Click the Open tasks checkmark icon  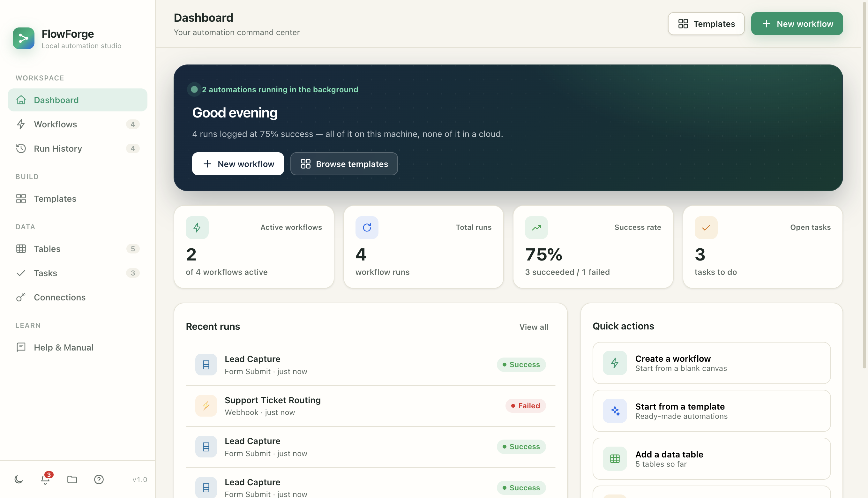click(x=706, y=227)
